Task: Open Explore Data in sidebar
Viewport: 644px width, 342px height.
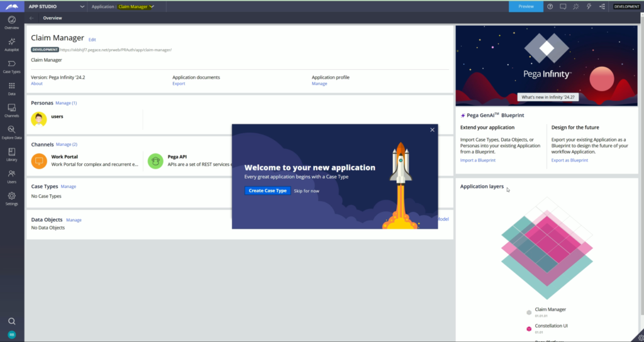Action: point(12,133)
